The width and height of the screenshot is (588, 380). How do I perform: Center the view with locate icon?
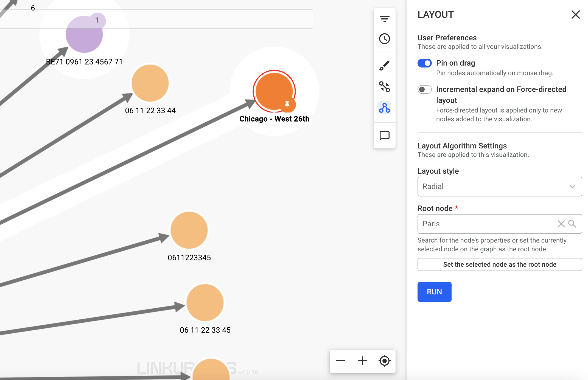tap(384, 361)
